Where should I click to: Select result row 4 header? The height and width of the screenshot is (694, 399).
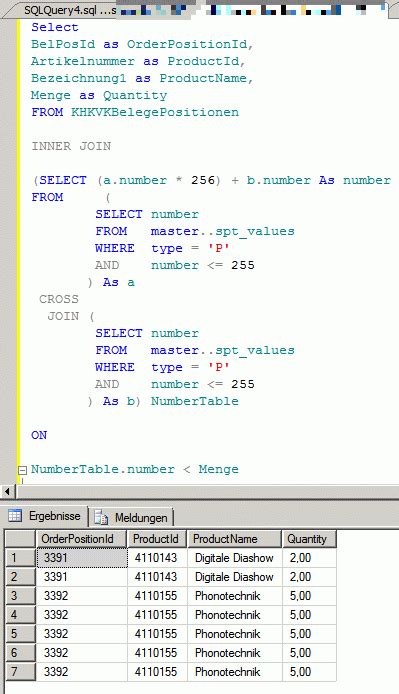(20, 615)
